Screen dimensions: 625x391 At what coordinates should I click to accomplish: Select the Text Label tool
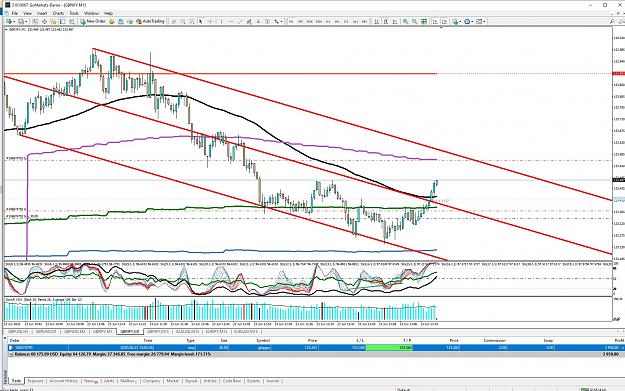point(267,22)
